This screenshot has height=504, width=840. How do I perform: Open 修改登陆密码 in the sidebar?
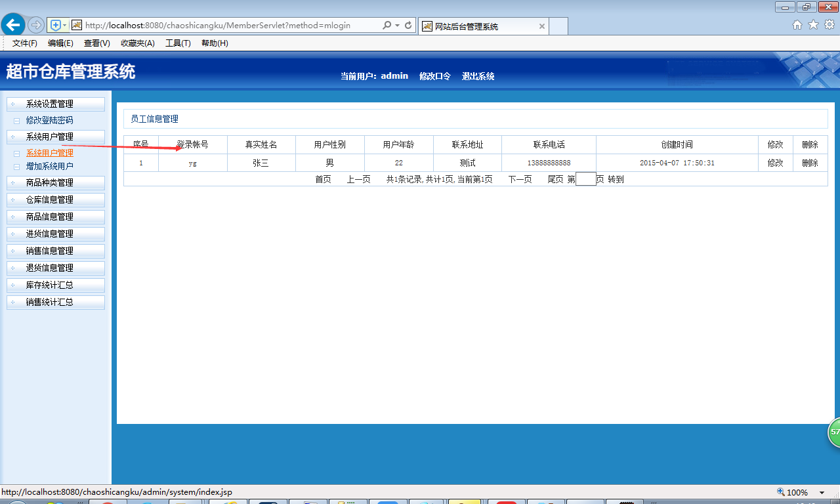click(49, 121)
